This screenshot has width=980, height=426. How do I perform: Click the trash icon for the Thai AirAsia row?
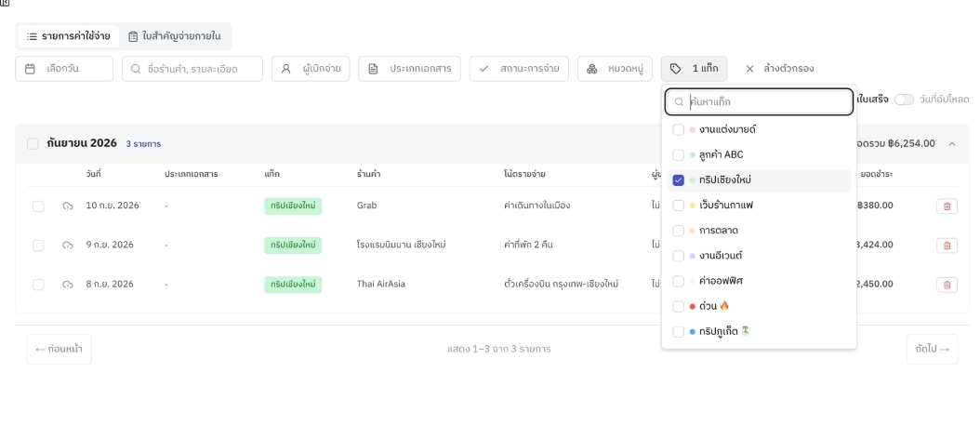pos(947,285)
